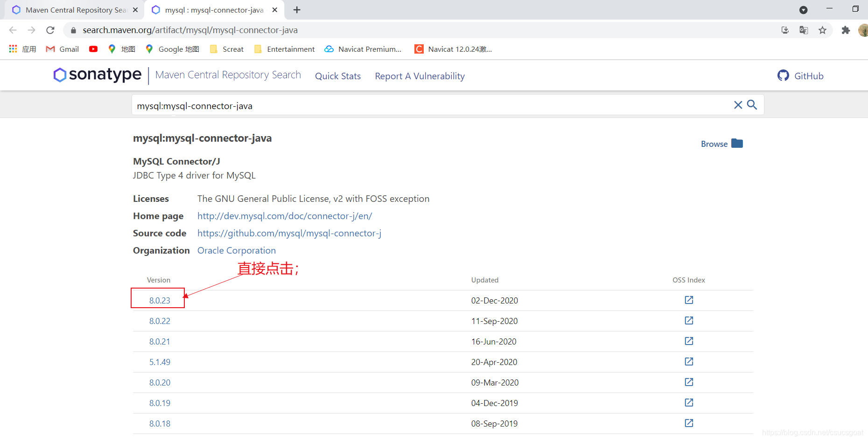This screenshot has height=441, width=868.
Task: Open the Google 地图 bookmark
Action: [x=173, y=49]
